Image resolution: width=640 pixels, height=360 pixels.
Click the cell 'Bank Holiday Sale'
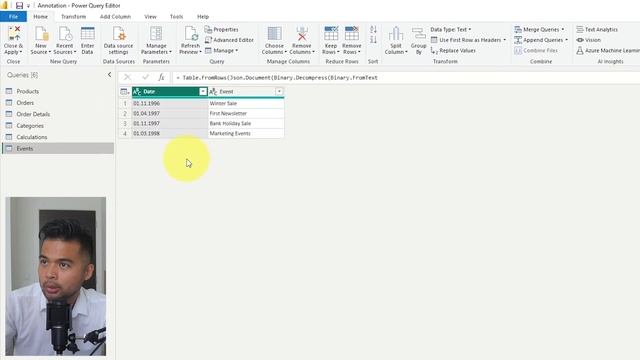point(246,123)
